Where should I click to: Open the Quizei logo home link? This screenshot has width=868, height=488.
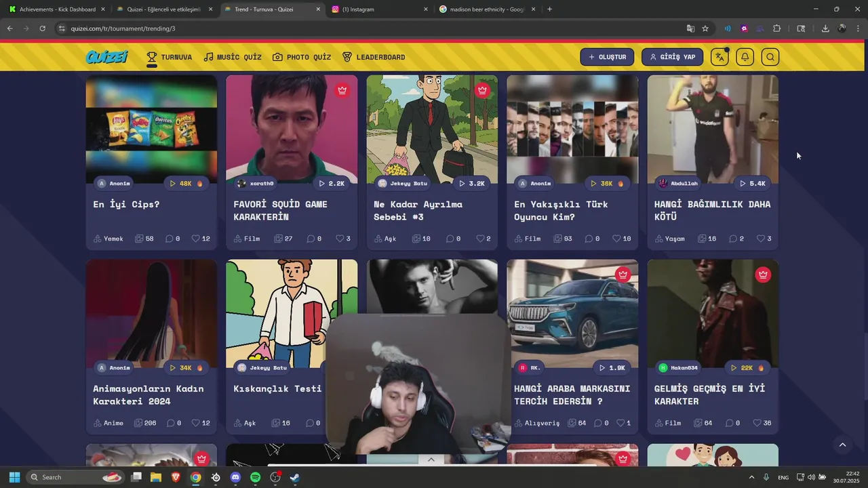[106, 57]
